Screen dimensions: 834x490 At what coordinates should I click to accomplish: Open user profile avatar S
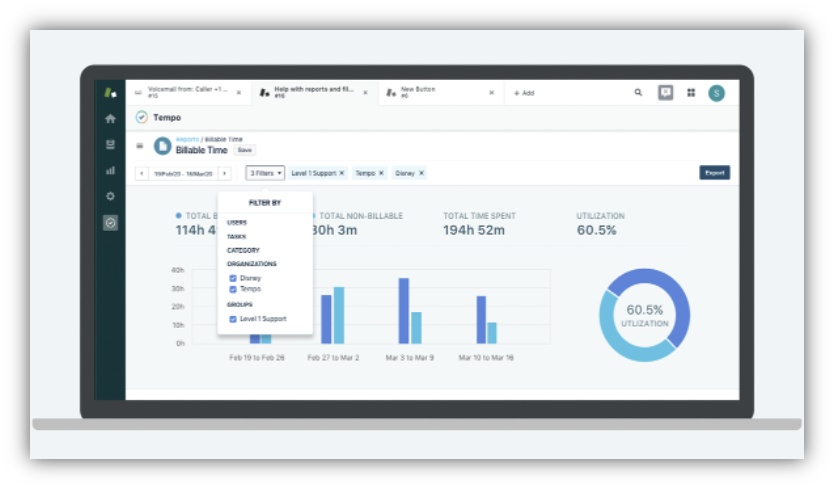(x=716, y=93)
